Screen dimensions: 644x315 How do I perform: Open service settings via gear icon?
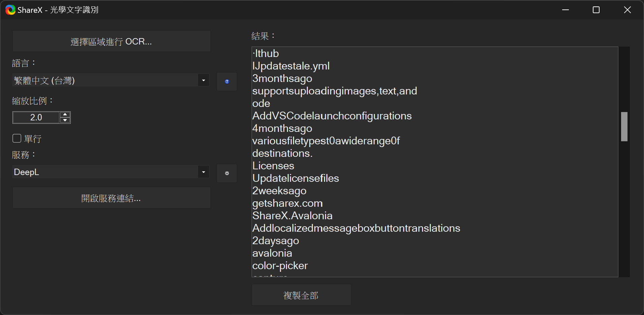[x=227, y=173]
